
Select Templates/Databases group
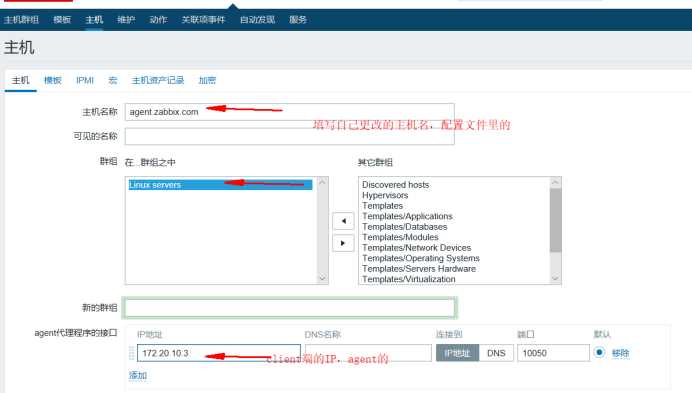click(404, 227)
